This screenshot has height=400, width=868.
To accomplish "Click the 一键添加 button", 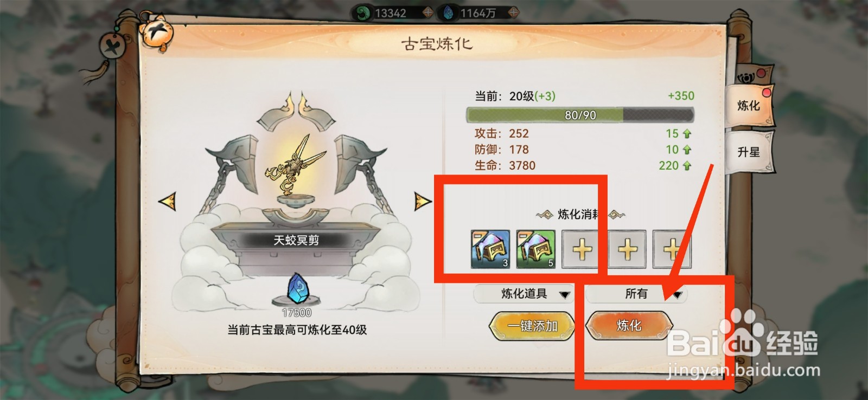I will click(532, 326).
